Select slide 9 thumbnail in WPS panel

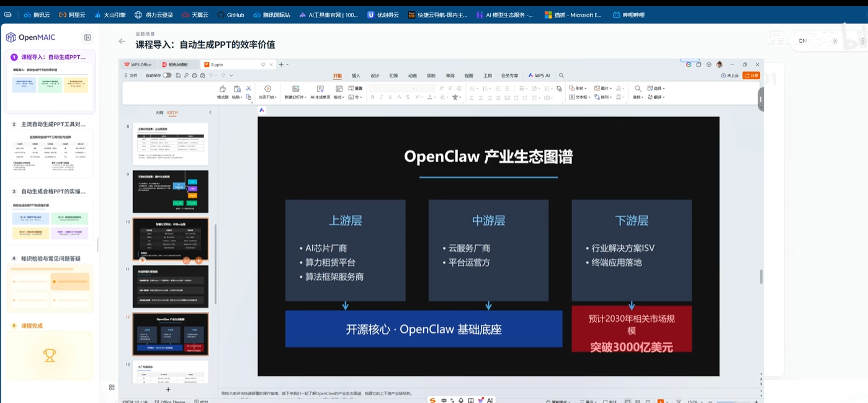click(171, 192)
